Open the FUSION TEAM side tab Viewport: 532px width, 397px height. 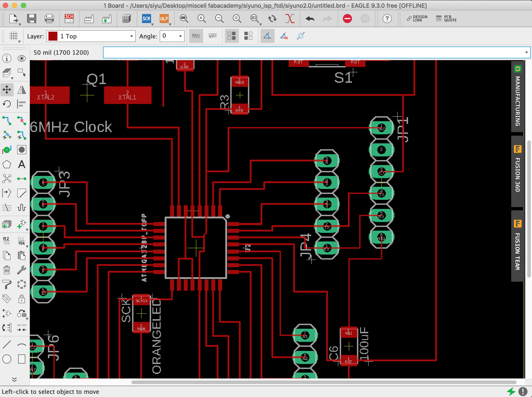tap(517, 246)
